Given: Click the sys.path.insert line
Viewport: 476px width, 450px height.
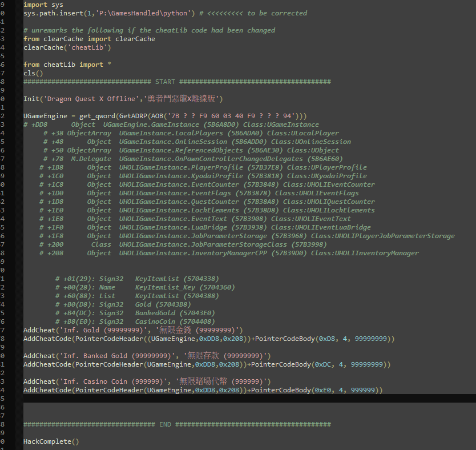Looking at the screenshot, I should click(165, 13).
